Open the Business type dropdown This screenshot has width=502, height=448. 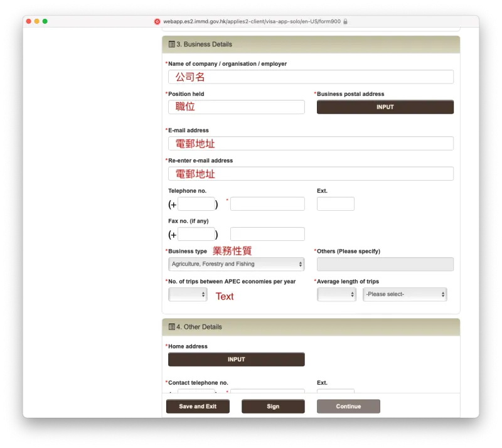point(236,264)
